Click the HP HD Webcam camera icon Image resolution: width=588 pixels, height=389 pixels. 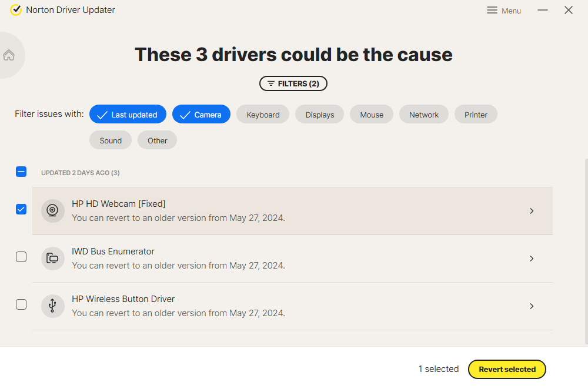(x=52, y=210)
